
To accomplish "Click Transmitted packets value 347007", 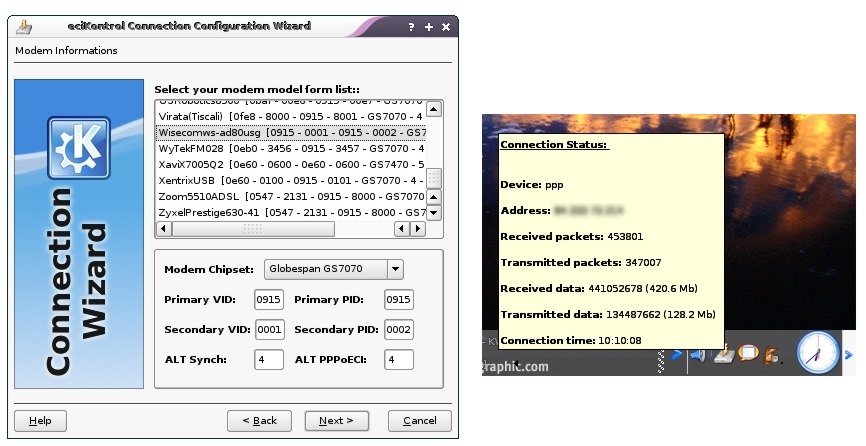I will 643,263.
